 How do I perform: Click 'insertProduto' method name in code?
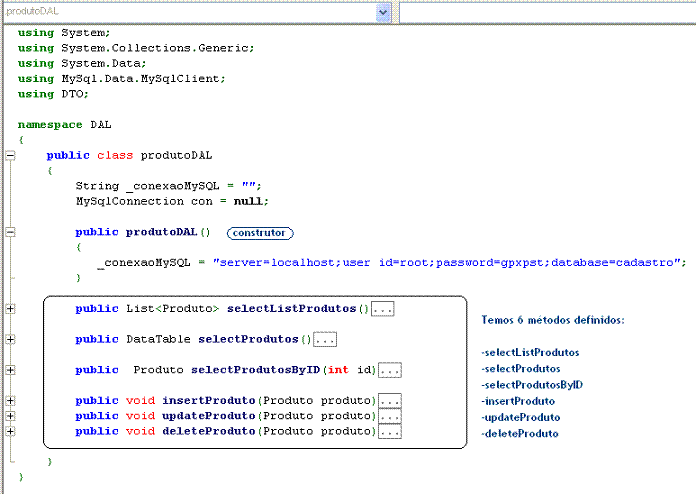(x=209, y=400)
